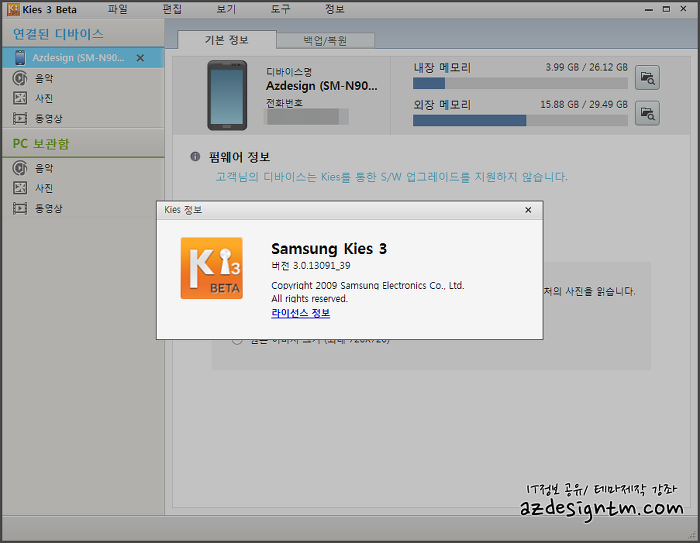Viewport: 700px width, 543px height.
Task: Click the phone icon beside the Azdesign device
Action: click(x=20, y=58)
